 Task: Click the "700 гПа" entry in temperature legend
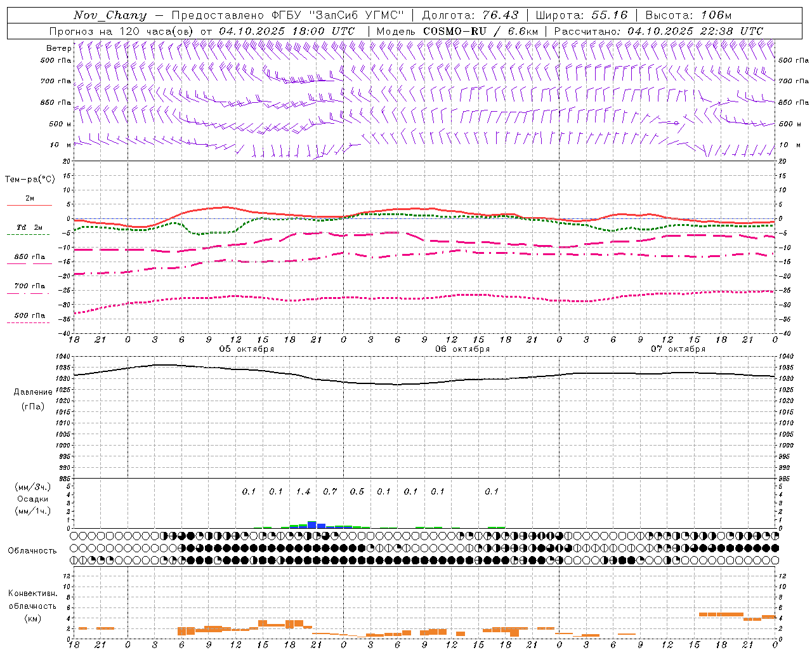pos(30,286)
